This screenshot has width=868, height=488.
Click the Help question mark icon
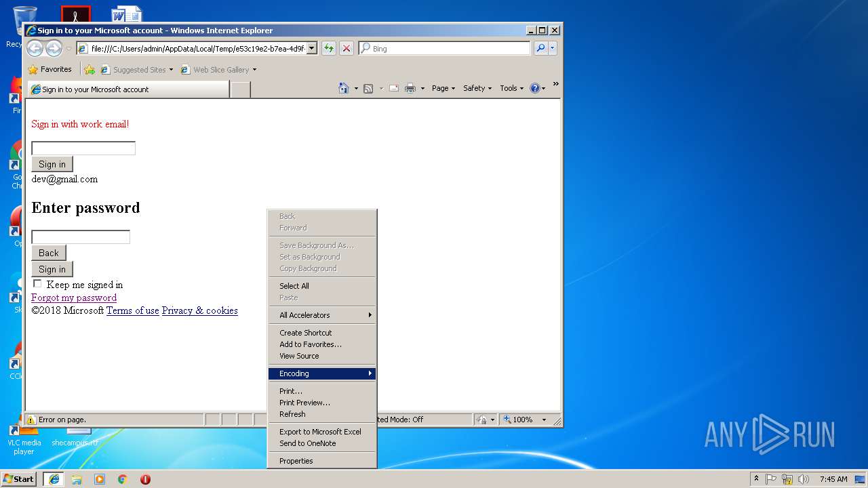point(534,88)
